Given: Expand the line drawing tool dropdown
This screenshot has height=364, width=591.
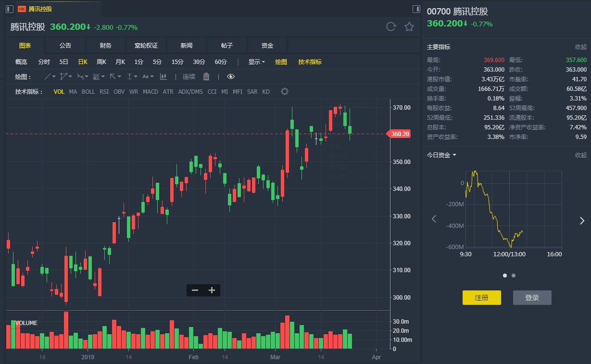Looking at the screenshot, I should [x=50, y=76].
